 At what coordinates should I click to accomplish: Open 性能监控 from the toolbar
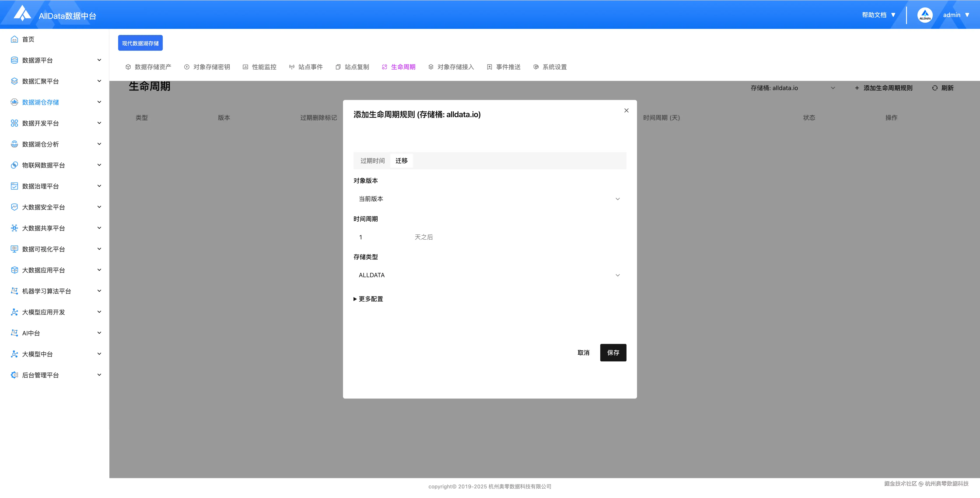[x=245, y=66]
